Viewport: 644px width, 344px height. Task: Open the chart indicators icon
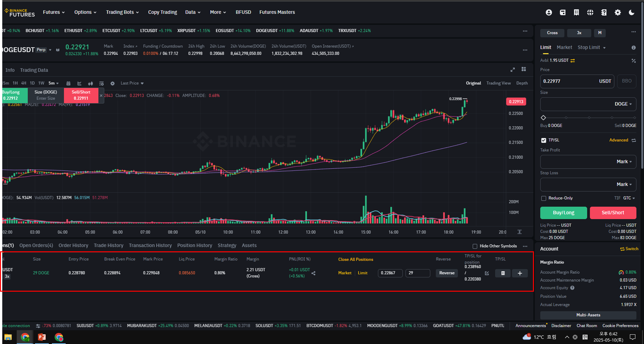coord(79,83)
